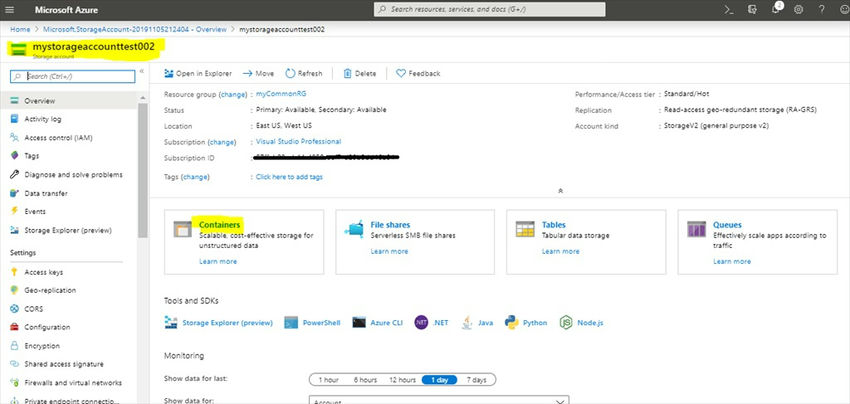
Task: Click the Configuration toolbox icon
Action: [x=15, y=327]
